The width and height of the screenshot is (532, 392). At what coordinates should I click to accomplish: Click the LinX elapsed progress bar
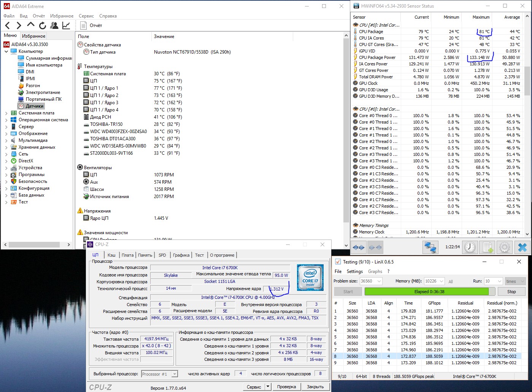[426, 292]
